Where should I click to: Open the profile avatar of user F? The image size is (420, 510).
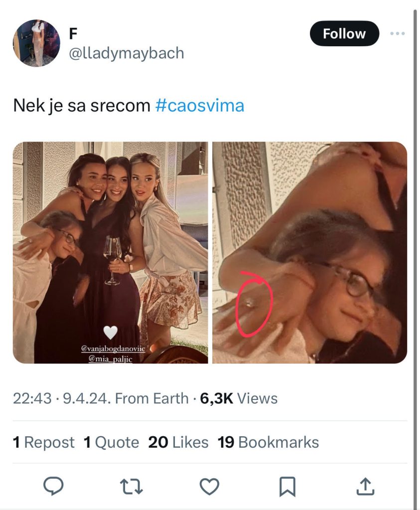36,43
